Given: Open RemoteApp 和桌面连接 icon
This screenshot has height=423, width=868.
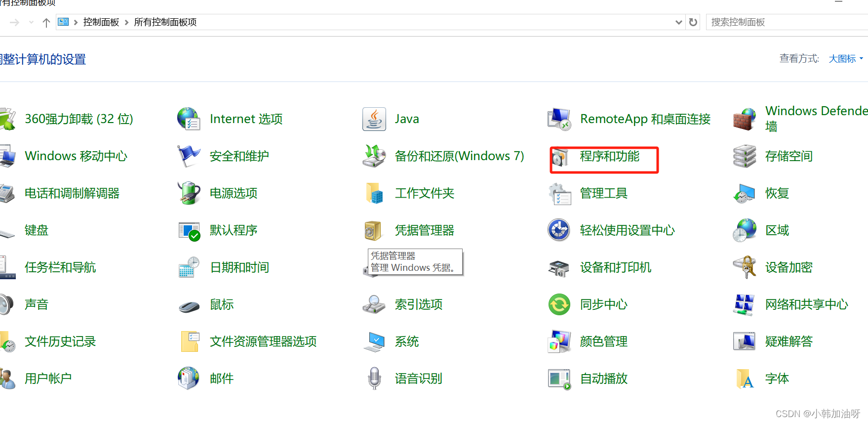Looking at the screenshot, I should point(559,119).
